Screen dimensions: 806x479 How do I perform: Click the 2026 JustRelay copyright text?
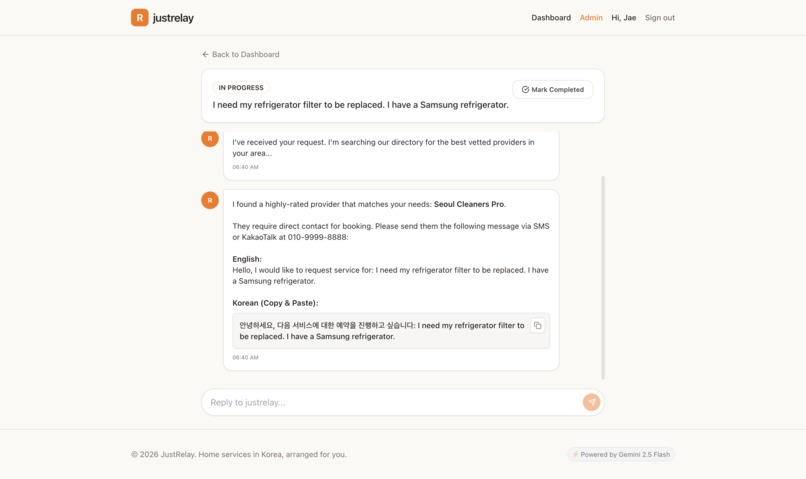239,454
